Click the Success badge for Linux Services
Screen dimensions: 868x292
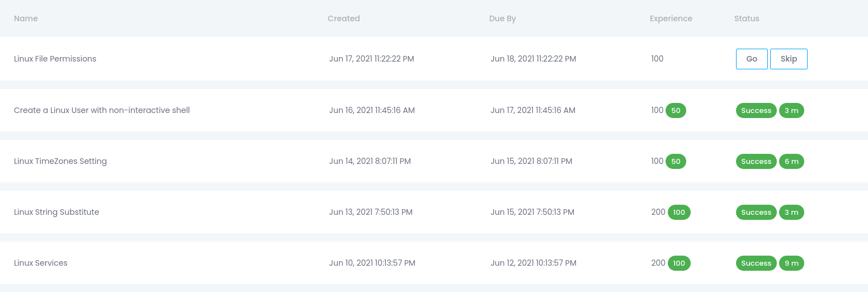tap(756, 263)
